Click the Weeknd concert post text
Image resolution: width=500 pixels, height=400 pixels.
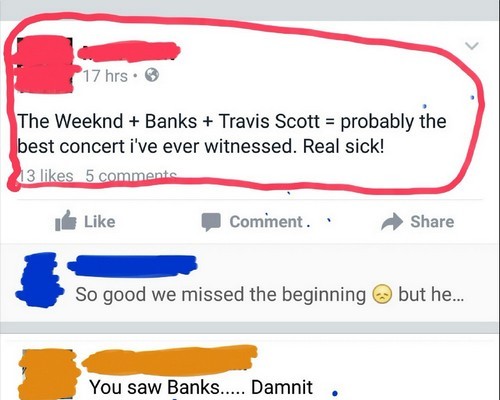pos(232,134)
